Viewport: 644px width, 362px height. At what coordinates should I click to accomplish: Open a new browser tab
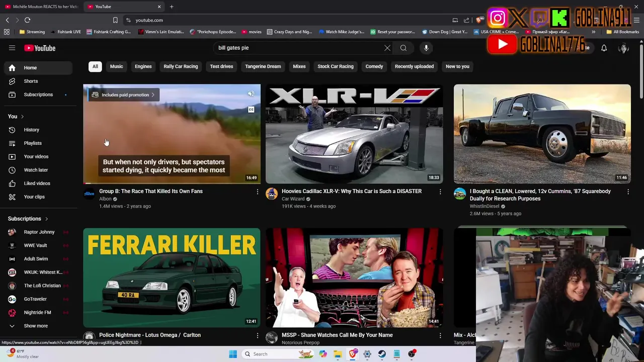coord(172,7)
